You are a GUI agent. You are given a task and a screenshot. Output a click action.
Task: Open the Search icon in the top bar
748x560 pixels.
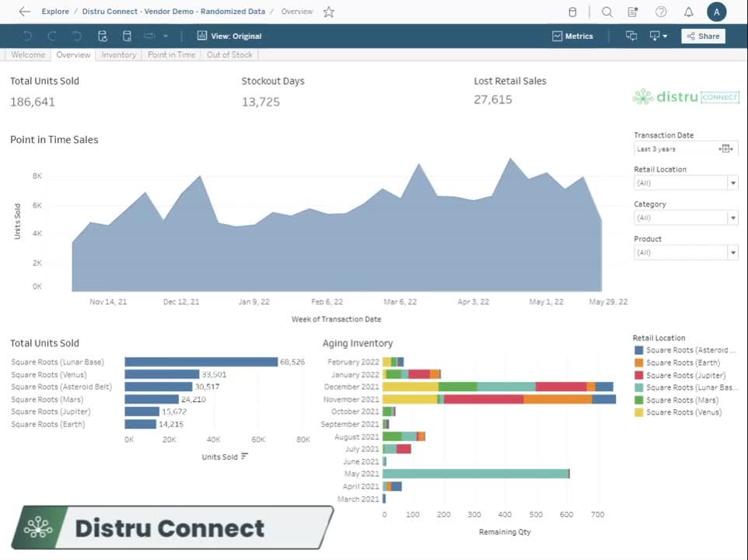[606, 12]
